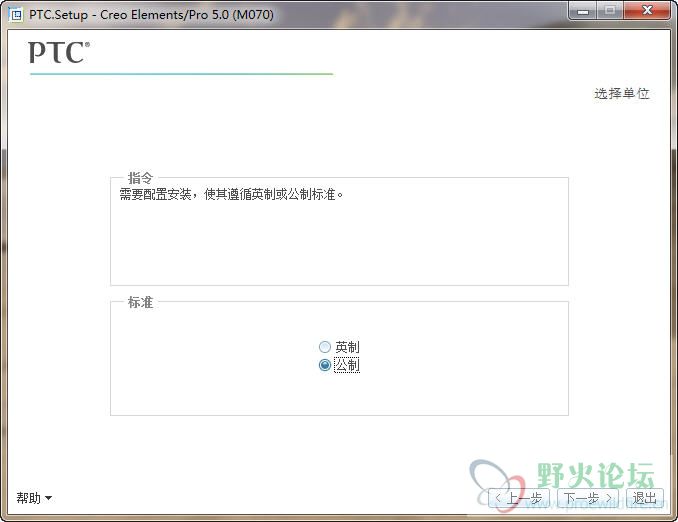This screenshot has height=522, width=678.
Task: Click the 标准 group label
Action: [140, 302]
